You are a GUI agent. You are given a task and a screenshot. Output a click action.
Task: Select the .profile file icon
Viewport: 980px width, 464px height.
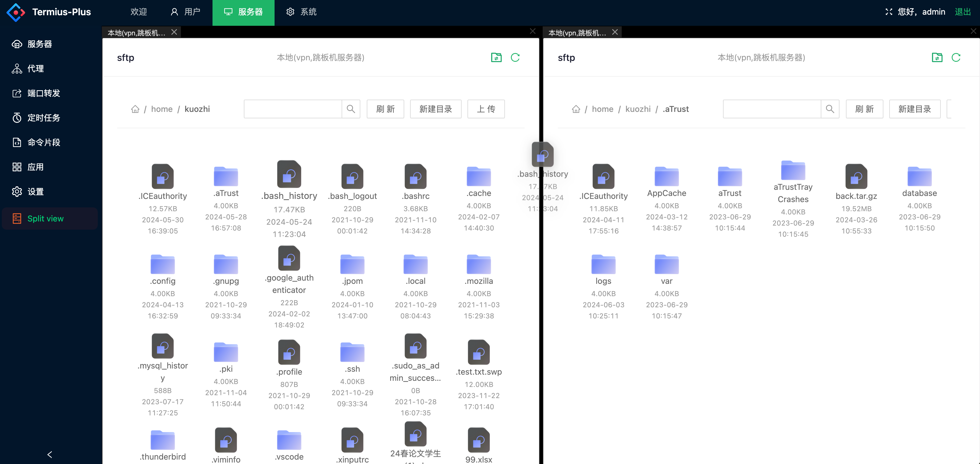(x=289, y=352)
